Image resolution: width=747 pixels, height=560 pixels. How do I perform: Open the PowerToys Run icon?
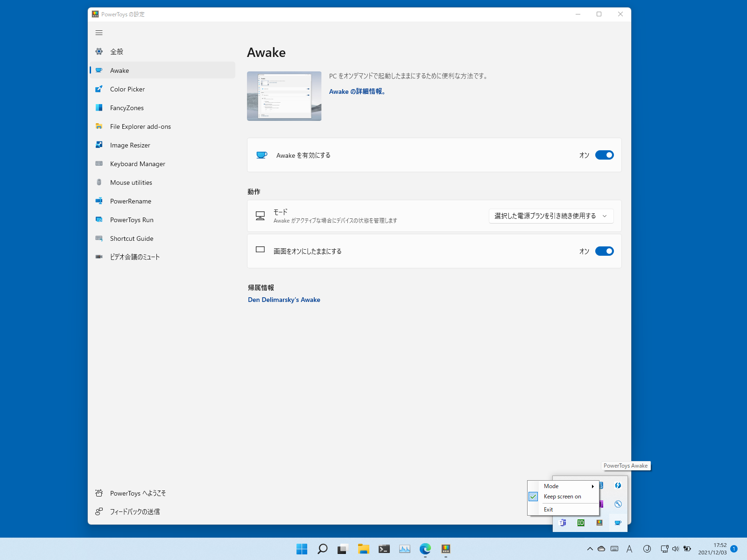pos(99,220)
